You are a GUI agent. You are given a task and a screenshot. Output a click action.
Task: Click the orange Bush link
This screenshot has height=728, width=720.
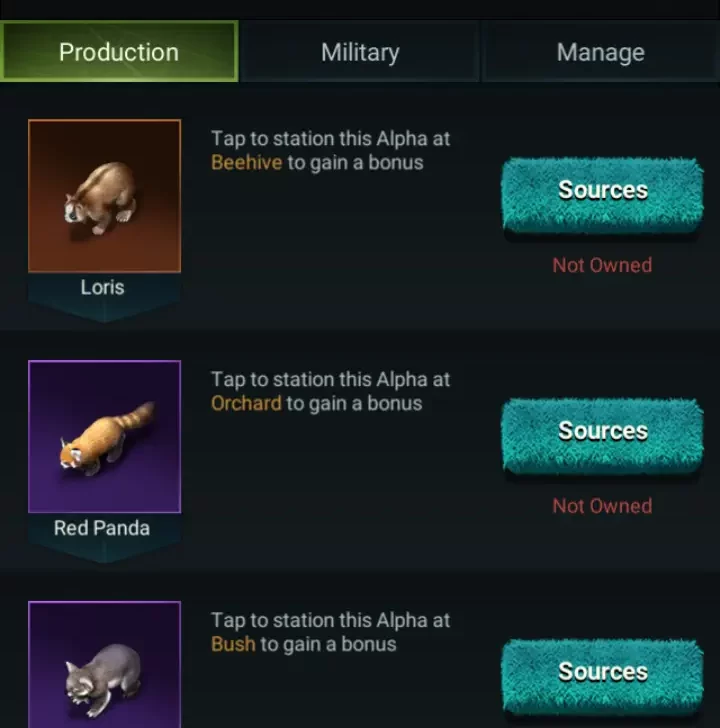[233, 645]
